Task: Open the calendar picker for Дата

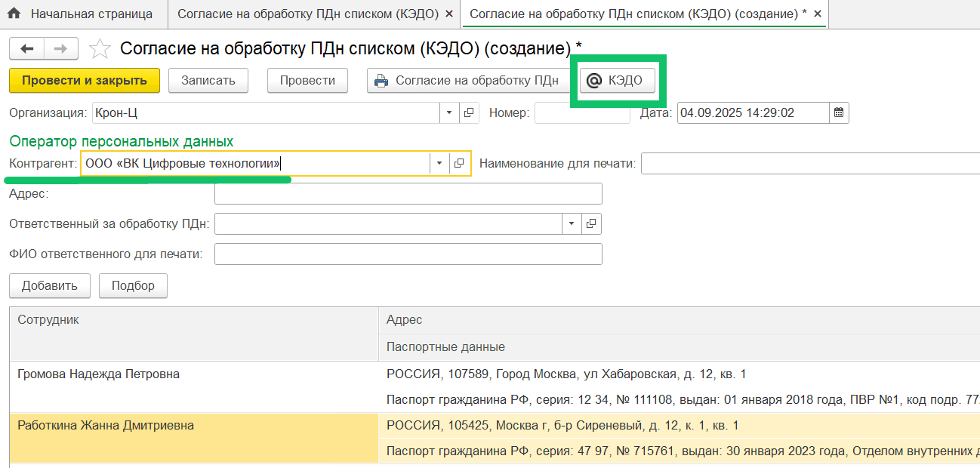Action: [x=838, y=113]
